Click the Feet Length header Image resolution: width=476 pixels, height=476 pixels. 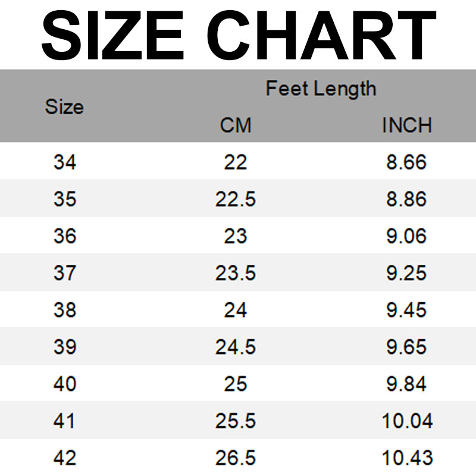[321, 89]
